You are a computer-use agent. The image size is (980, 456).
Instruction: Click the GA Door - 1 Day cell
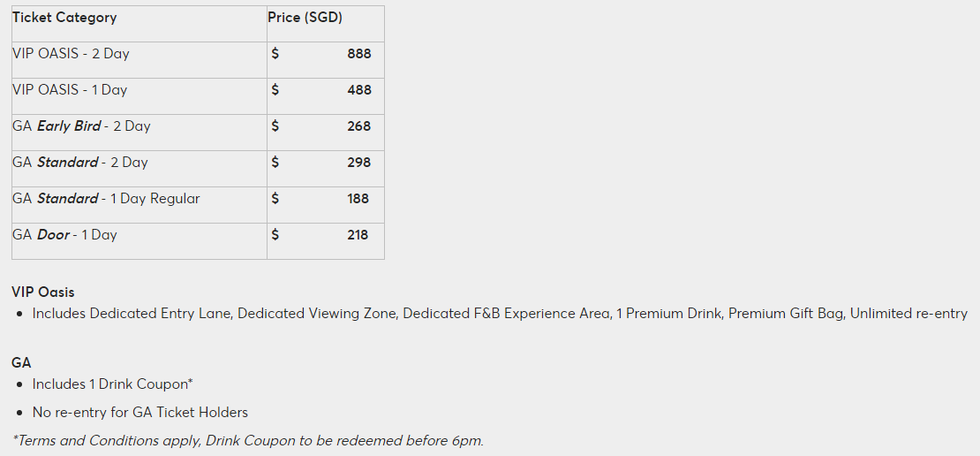[x=64, y=235]
